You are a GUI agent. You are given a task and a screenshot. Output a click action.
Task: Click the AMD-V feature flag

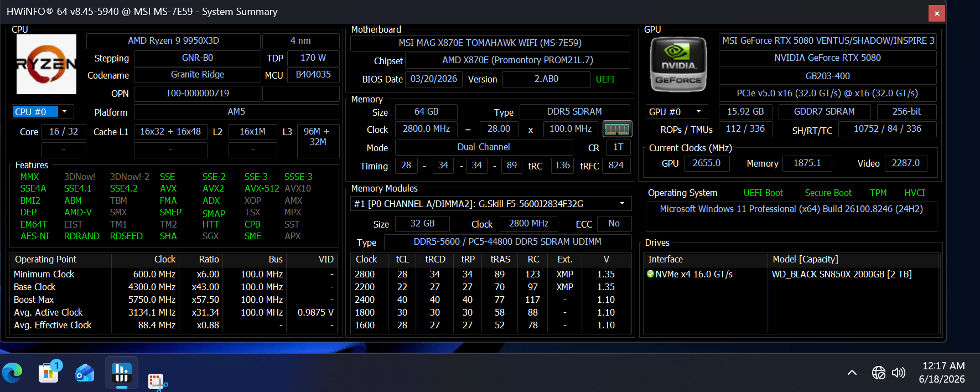click(x=78, y=213)
